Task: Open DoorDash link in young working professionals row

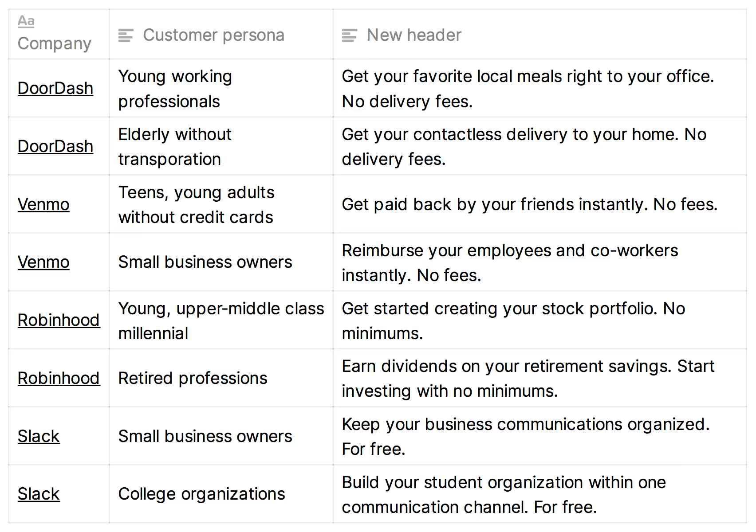Action: click(55, 89)
